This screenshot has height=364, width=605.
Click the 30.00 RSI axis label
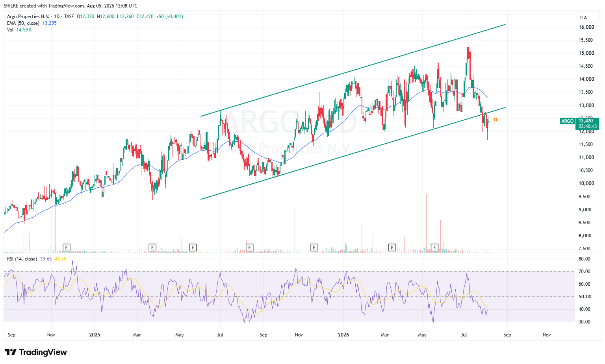[585, 322]
